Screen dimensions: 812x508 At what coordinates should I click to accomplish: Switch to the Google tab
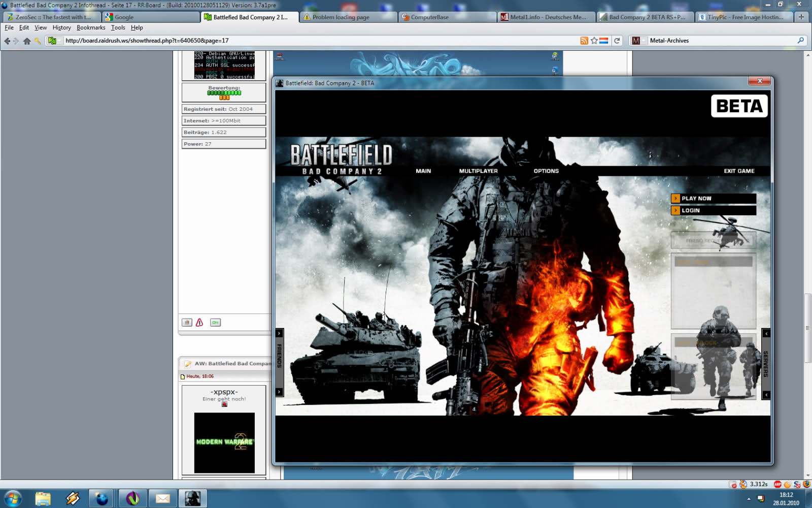coord(151,17)
